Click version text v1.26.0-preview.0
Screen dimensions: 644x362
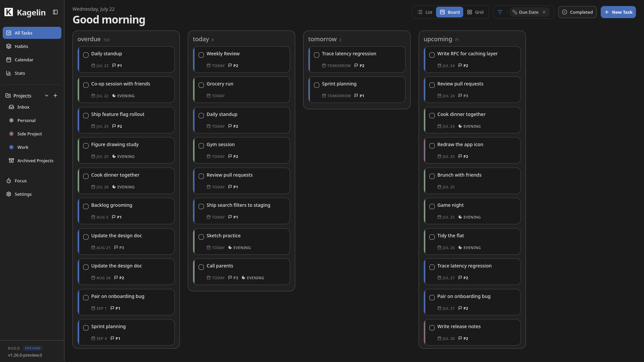coord(25,355)
